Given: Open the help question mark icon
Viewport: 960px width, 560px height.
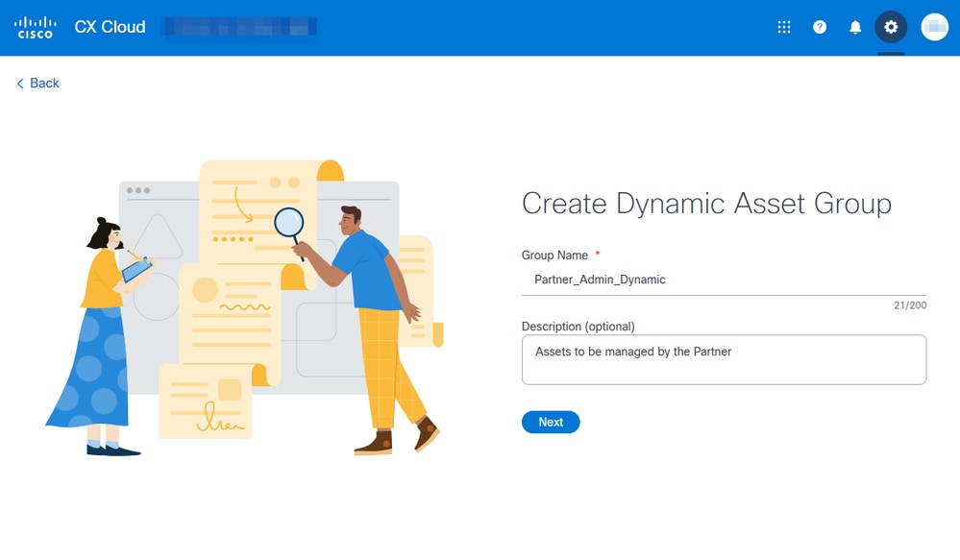Looking at the screenshot, I should pos(819,27).
